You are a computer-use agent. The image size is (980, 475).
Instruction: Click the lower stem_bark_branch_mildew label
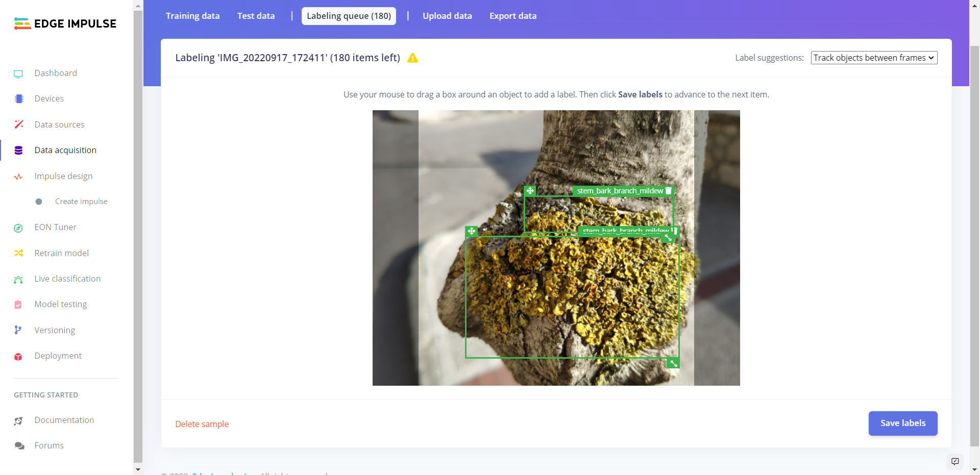626,231
